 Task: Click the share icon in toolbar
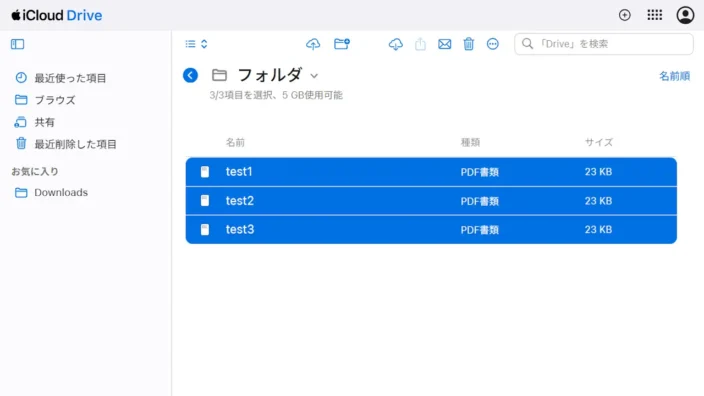click(420, 44)
